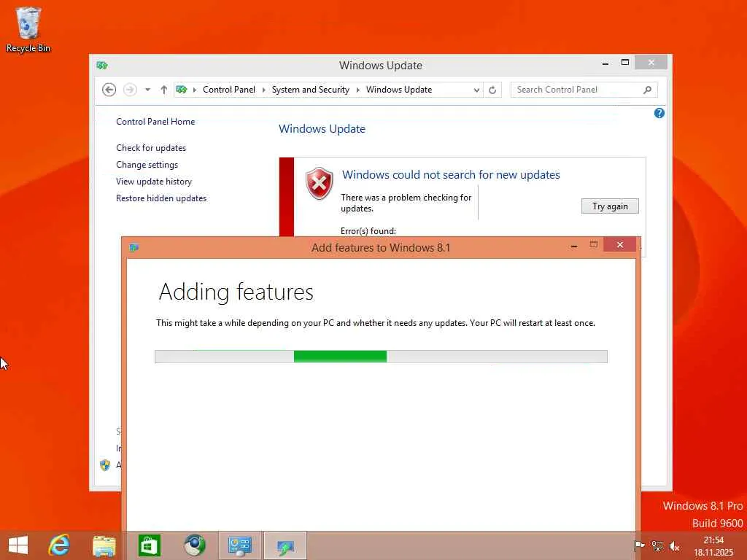Click Restore hidden updates
The image size is (747, 560).
point(161,198)
